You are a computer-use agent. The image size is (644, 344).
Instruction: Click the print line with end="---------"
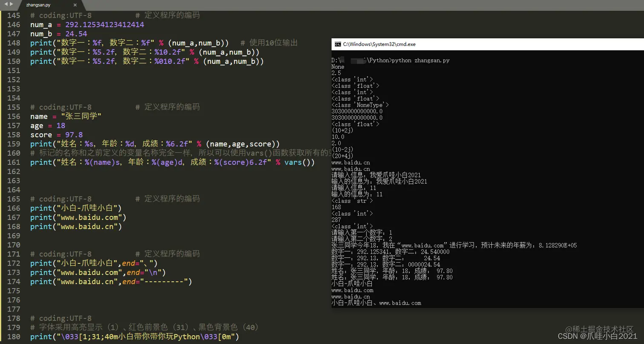coord(111,282)
